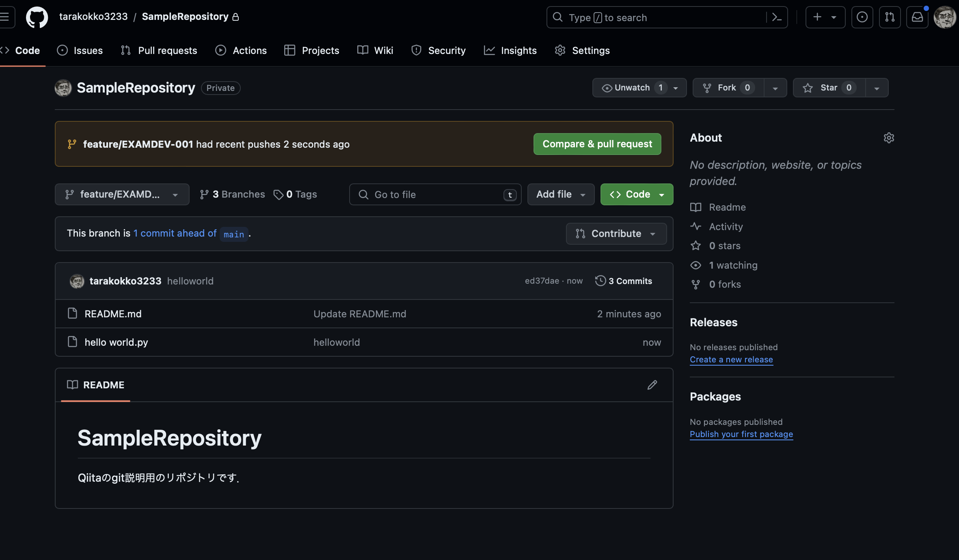Open the command palette terminal icon
The width and height of the screenshot is (959, 560).
point(778,17)
